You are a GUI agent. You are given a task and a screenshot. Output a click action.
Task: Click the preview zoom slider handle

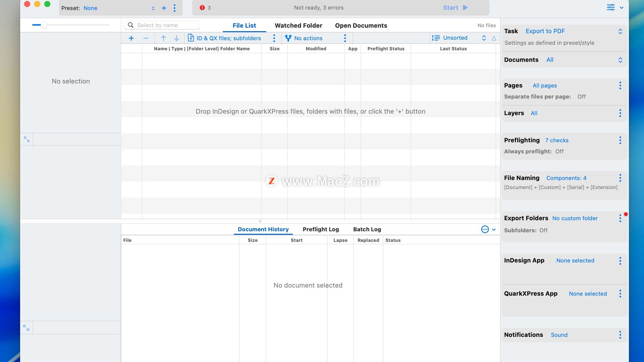click(44, 25)
